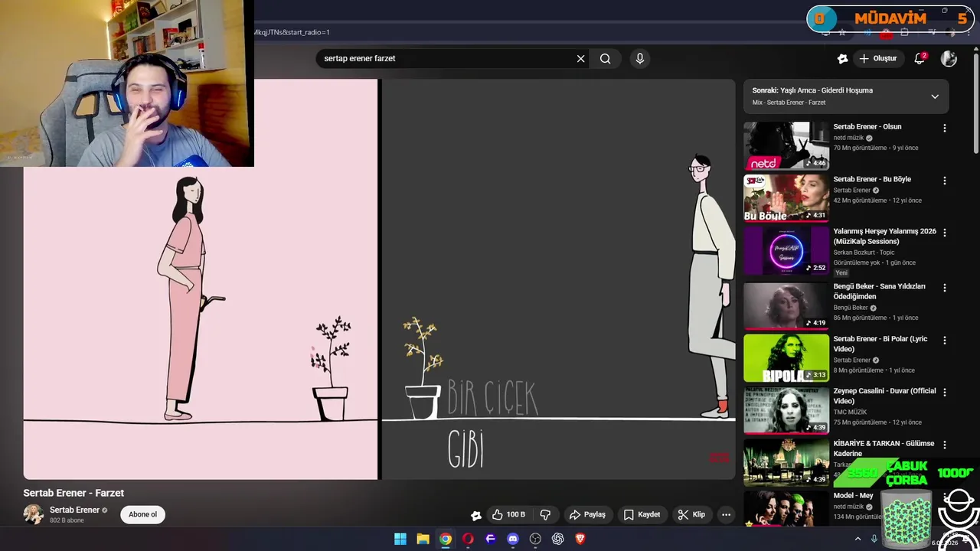Open the Zeynep Casalini - Duvar title
980x551 pixels.
(x=884, y=396)
